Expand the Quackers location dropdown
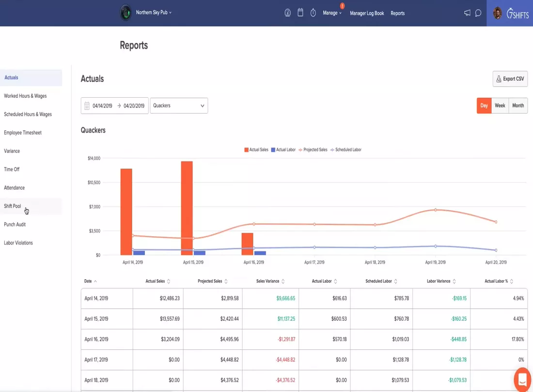Viewport: 533px width, 392px height. pos(179,106)
